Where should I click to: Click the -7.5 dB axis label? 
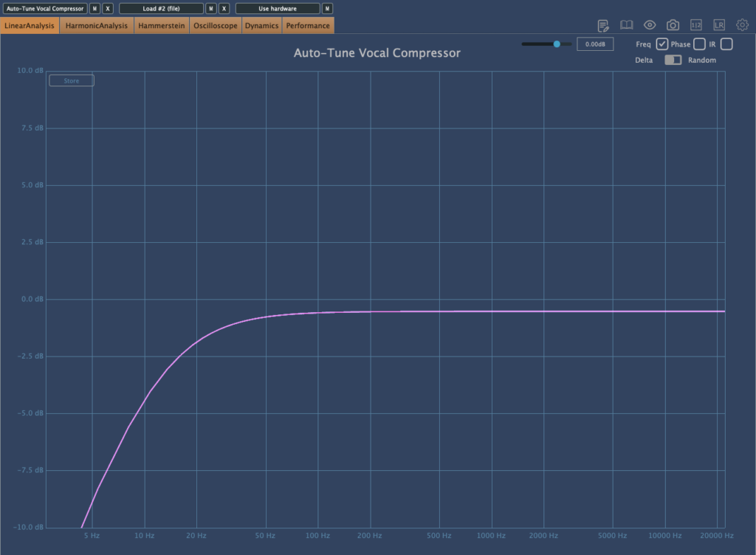coord(30,470)
